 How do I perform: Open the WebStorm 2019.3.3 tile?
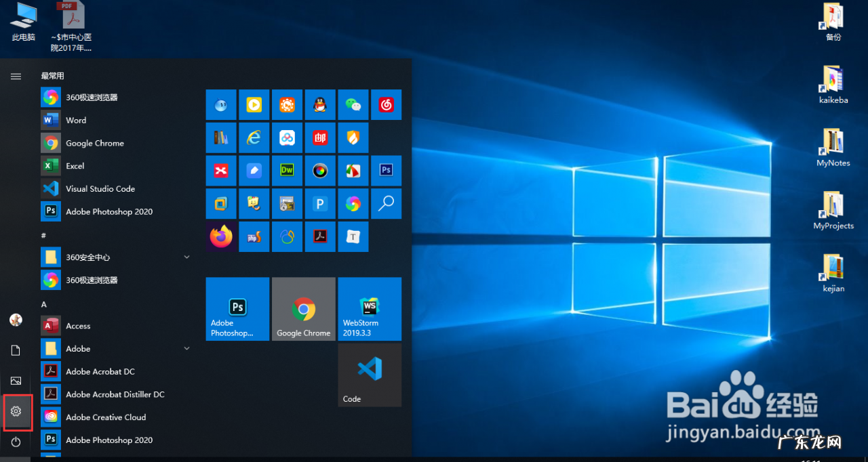370,309
